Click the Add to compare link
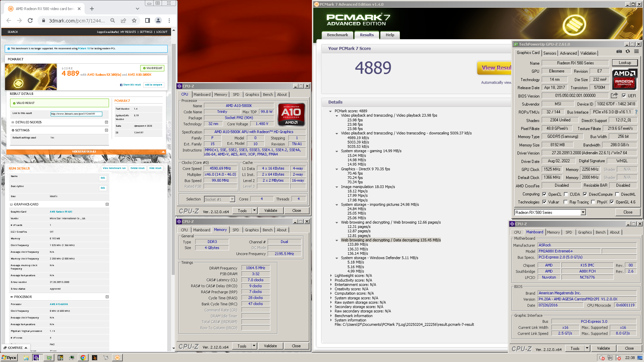Viewport: 644px width, 362px height. pos(154,85)
